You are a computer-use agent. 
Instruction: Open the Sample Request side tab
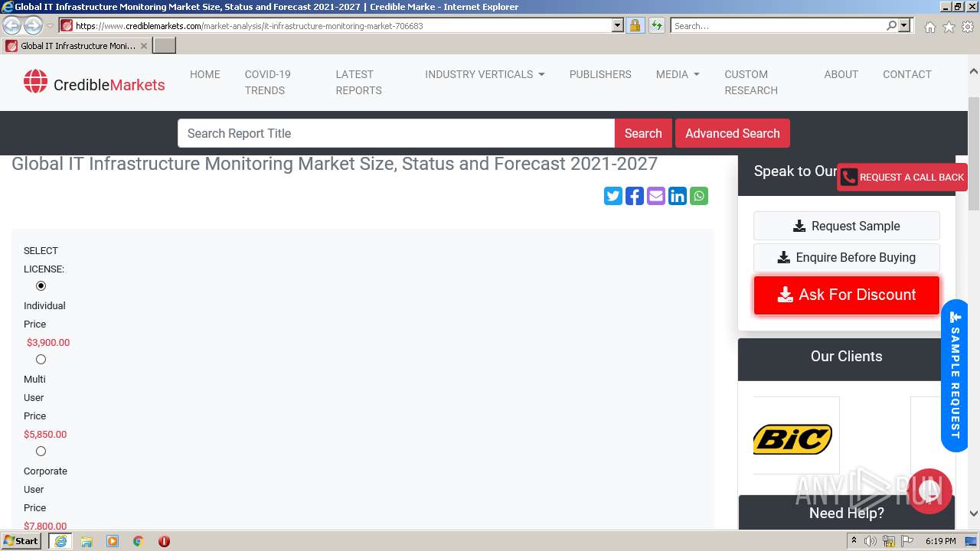tap(955, 375)
